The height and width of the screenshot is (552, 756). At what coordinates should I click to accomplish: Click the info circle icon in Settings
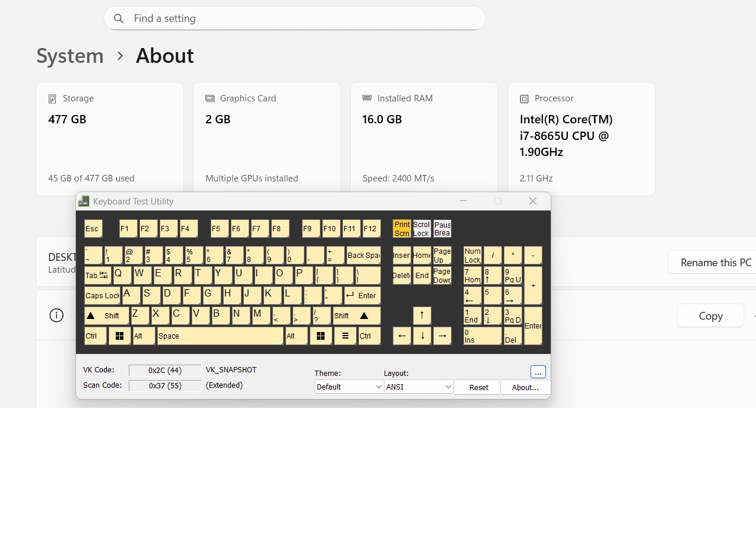coord(56,315)
